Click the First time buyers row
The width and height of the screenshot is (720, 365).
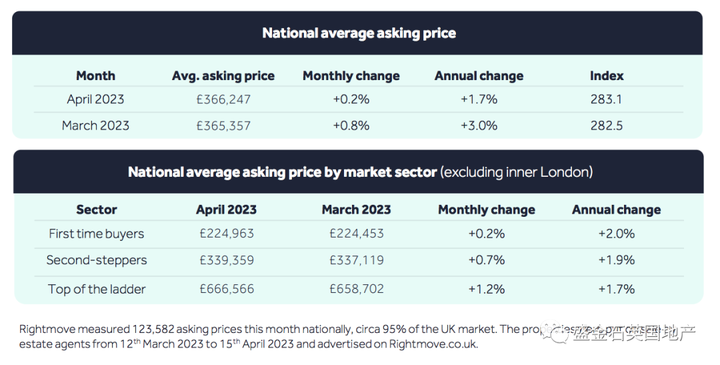point(359,234)
